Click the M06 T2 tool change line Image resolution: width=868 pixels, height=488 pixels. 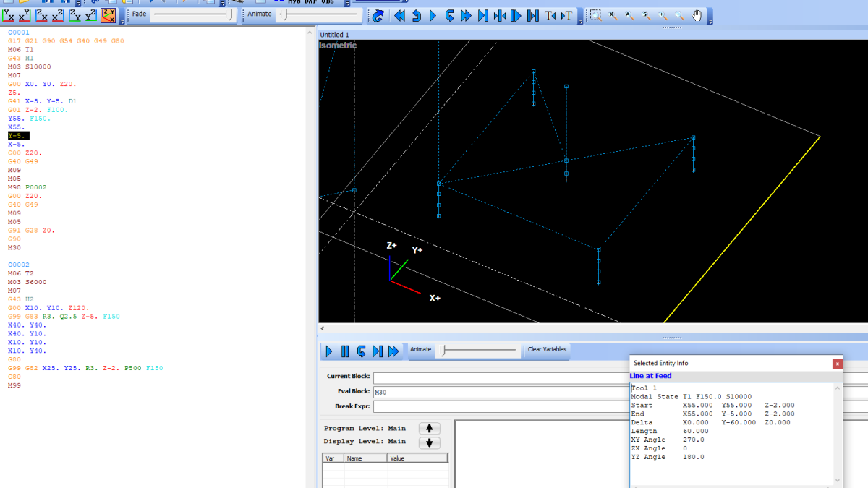[20, 273]
